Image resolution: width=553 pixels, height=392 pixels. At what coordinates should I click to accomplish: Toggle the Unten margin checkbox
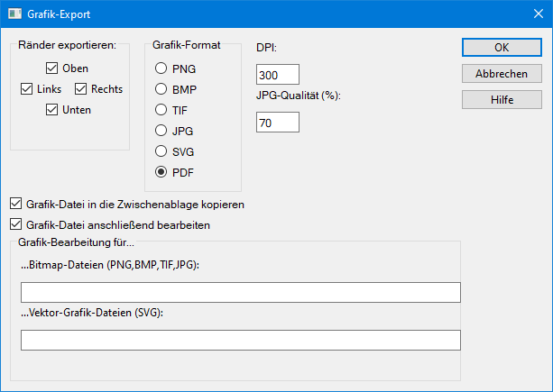pos(52,110)
